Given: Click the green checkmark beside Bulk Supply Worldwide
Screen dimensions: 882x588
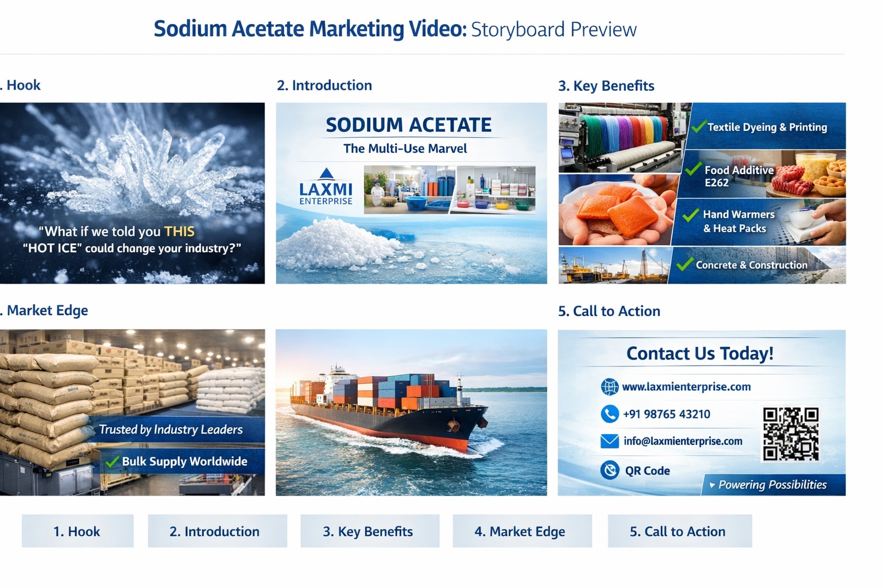Looking at the screenshot, I should (113, 461).
